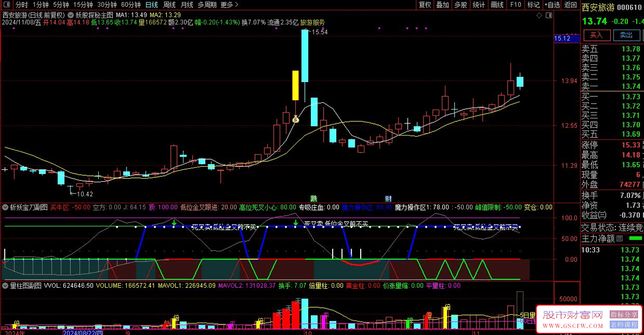644x335 pixels.
Task: Select the 日线 daily period tab
Action: [x=152, y=5]
